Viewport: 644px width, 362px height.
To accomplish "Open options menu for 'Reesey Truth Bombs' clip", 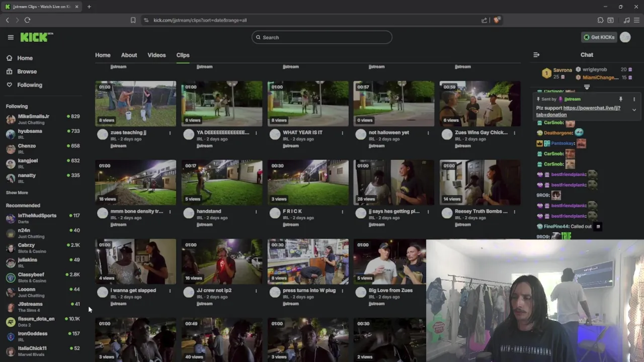I will pyautogui.click(x=514, y=212).
